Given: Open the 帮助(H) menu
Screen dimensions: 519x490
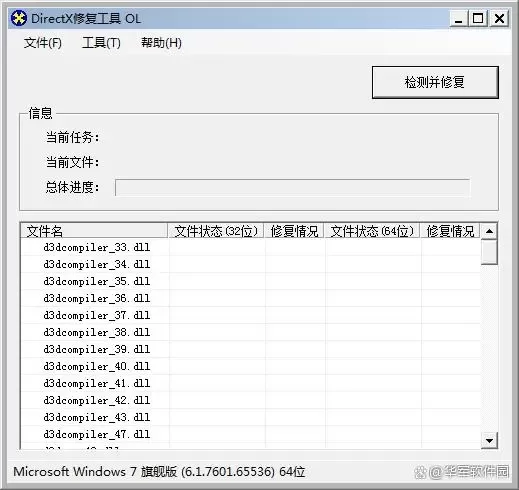Looking at the screenshot, I should tap(161, 43).
